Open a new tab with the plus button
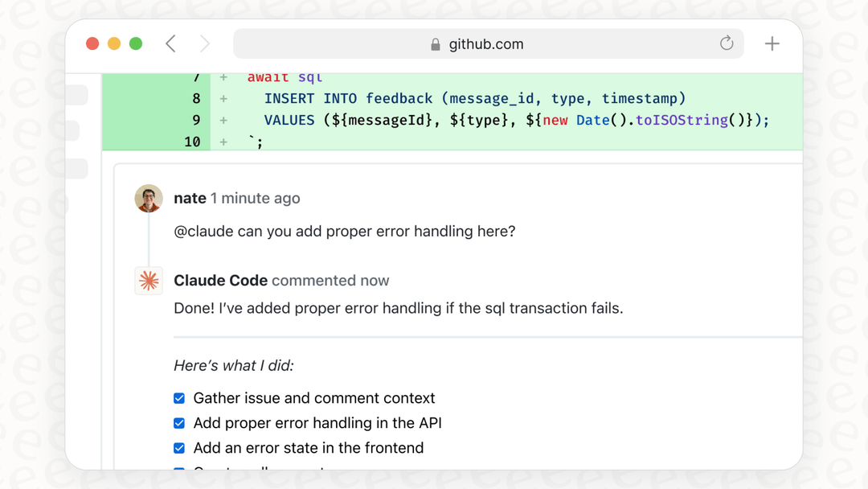 pyautogui.click(x=772, y=43)
